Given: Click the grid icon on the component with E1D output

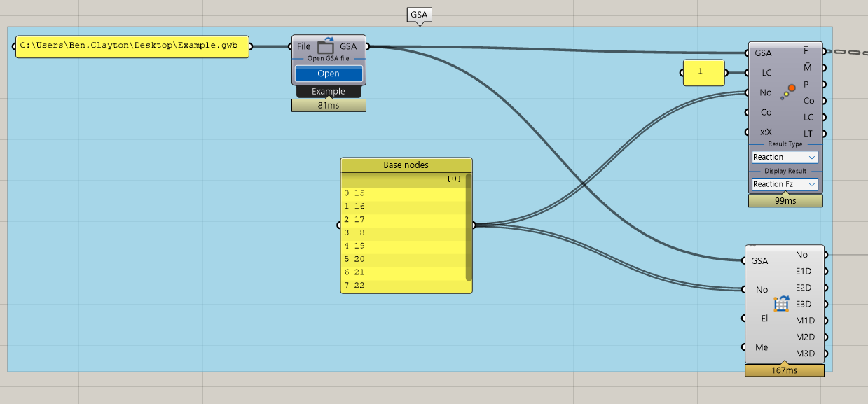Looking at the screenshot, I should point(781,304).
